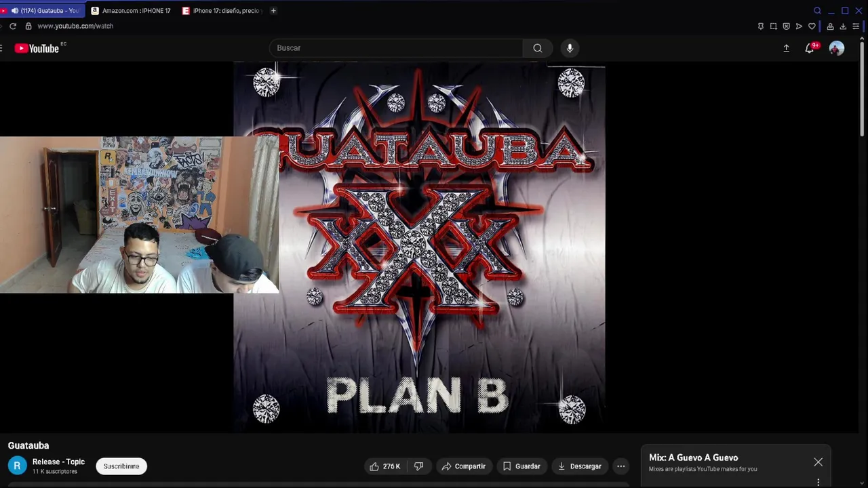Switch to the iPhone 17 diseño, precio tab
This screenshot has height=488, width=868.
[222, 11]
